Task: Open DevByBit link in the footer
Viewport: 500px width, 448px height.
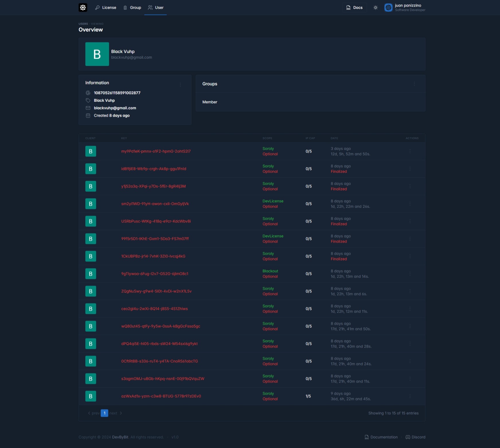Action: (120, 437)
